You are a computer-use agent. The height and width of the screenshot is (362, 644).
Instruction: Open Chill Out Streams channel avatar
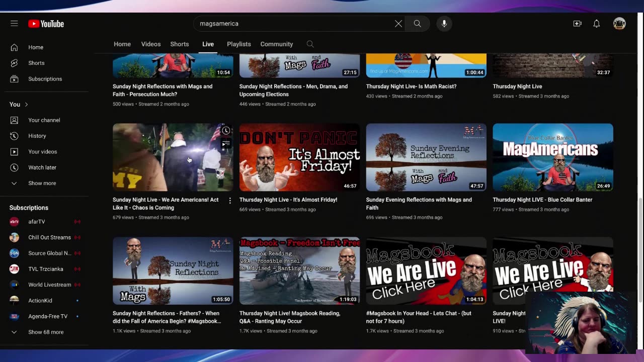[14, 237]
